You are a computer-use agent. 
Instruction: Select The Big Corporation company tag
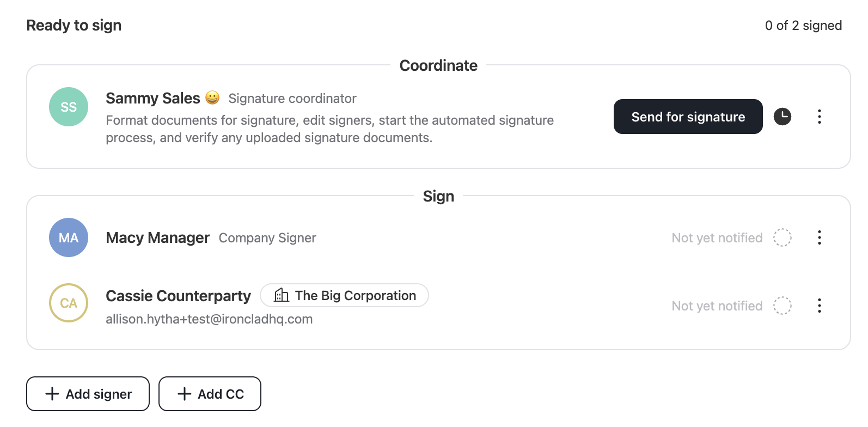pyautogui.click(x=344, y=295)
